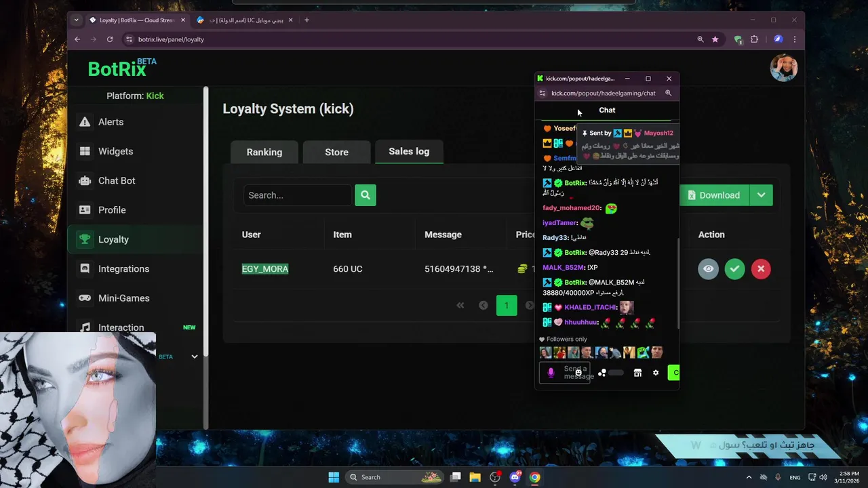Click the sidebar scrollbar
This screenshot has height=488, width=868.
[206, 221]
